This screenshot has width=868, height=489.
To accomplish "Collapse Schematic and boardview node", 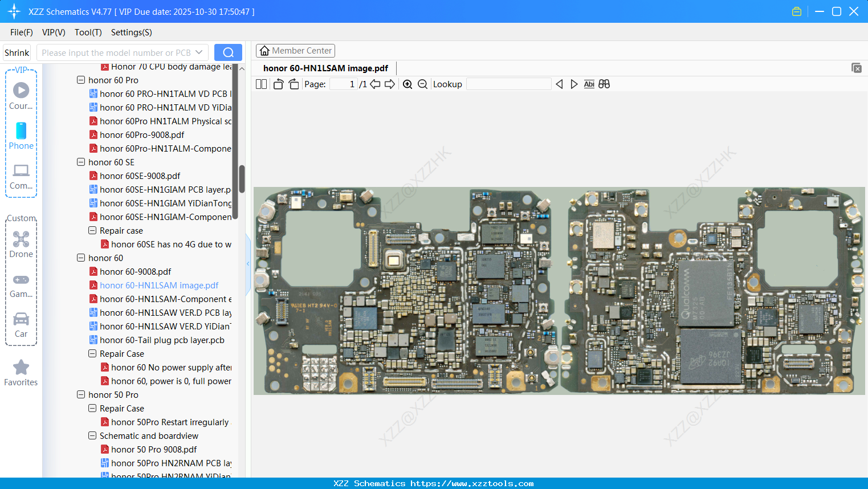I will coord(92,436).
